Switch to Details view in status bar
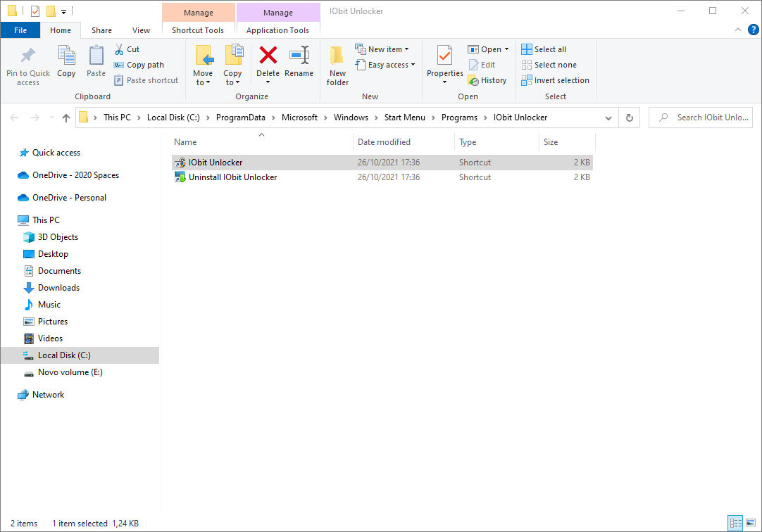The width and height of the screenshot is (762, 532). tap(735, 523)
